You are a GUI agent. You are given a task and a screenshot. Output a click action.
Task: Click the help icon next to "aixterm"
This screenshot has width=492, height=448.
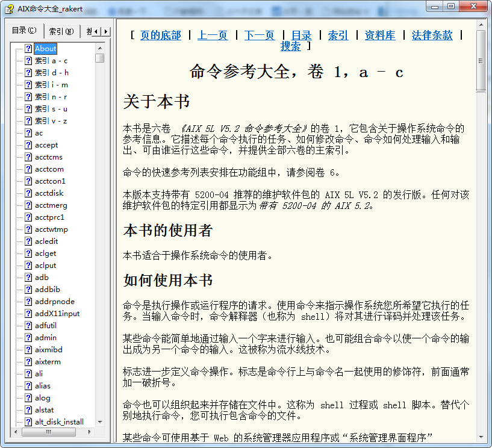pyautogui.click(x=29, y=361)
